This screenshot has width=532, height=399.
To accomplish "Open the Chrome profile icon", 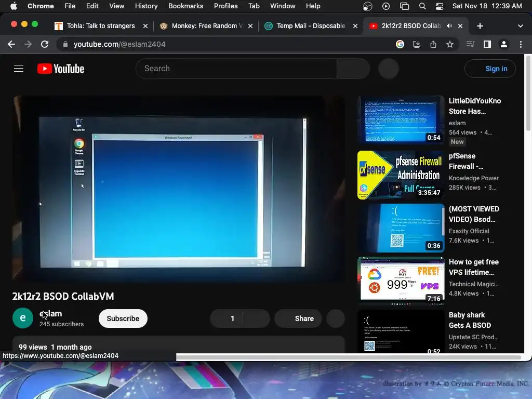I will 504,44.
